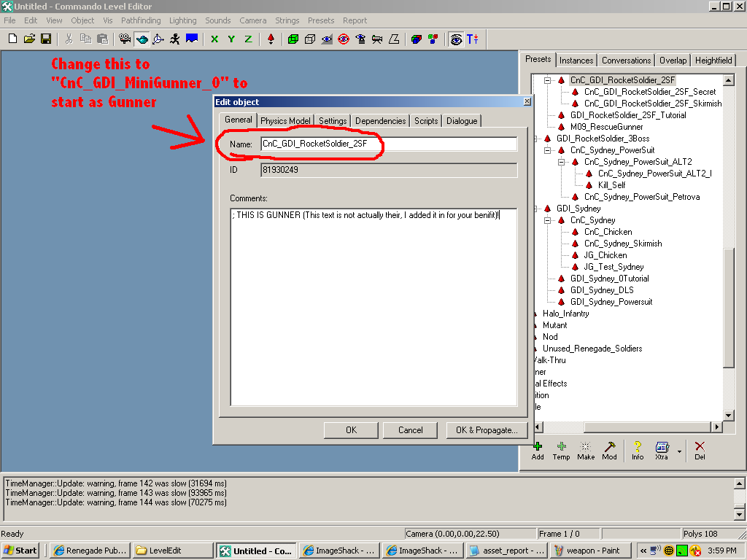Viewport: 747px width, 560px height.
Task: Switch to the Physics Model tab
Action: coord(285,120)
